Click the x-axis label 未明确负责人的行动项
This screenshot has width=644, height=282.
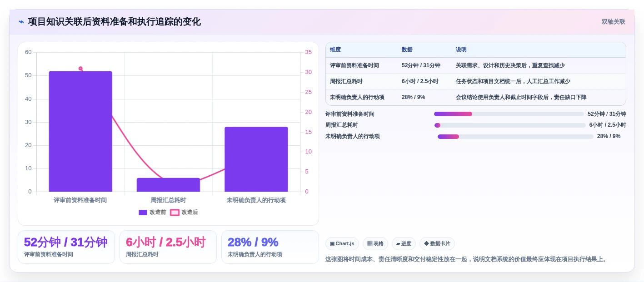coord(256,200)
